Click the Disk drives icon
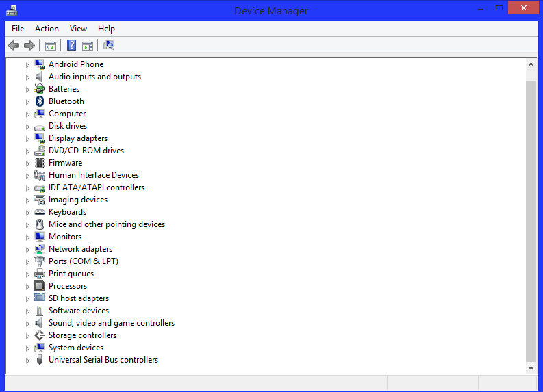 (x=40, y=127)
